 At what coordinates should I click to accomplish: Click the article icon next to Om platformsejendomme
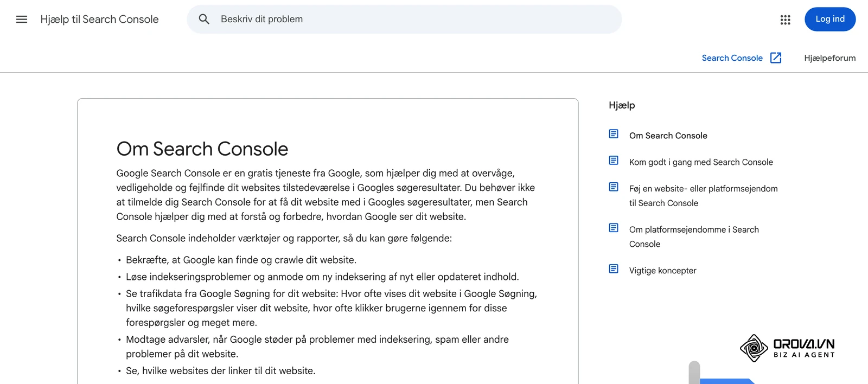pos(614,228)
